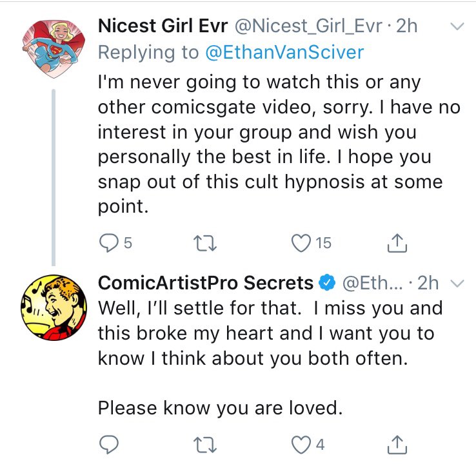Viewport: 476px width, 464px height.
Task: Share Nicest Girl Evr's tweet
Action: pyautogui.click(x=393, y=242)
